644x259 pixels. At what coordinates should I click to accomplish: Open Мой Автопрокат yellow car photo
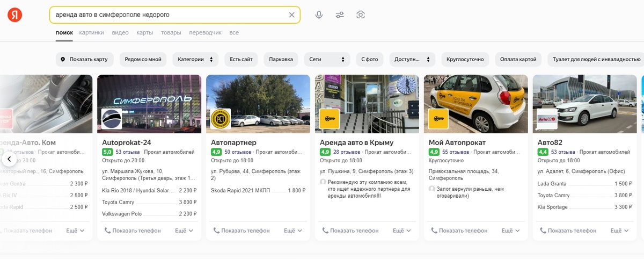point(476,104)
